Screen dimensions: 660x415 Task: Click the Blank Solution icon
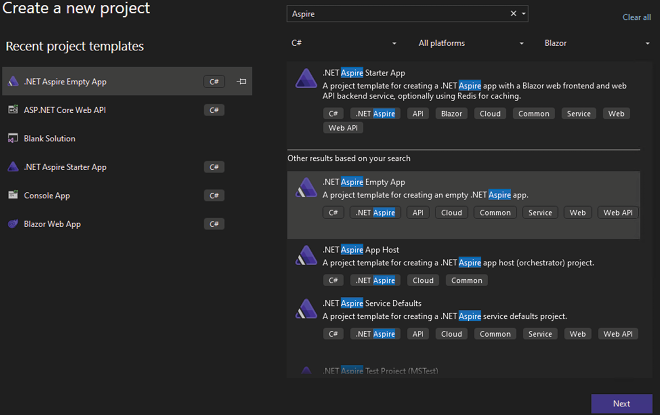13,138
